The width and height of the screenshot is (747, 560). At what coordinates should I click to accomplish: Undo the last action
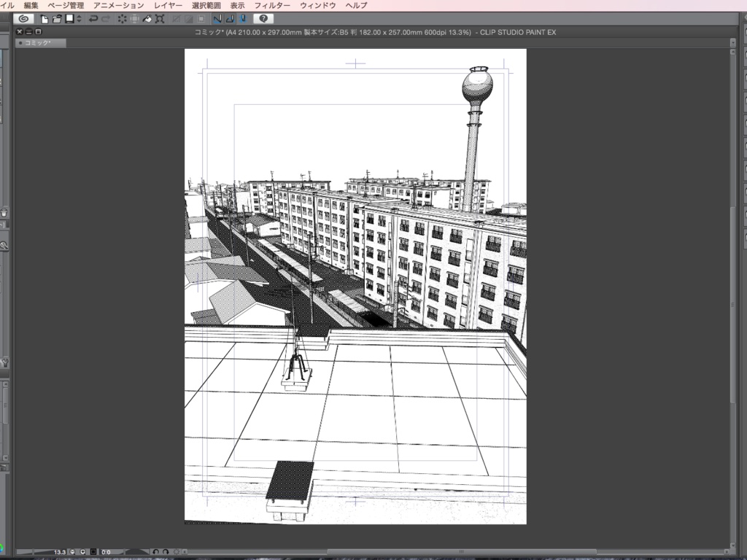(94, 18)
